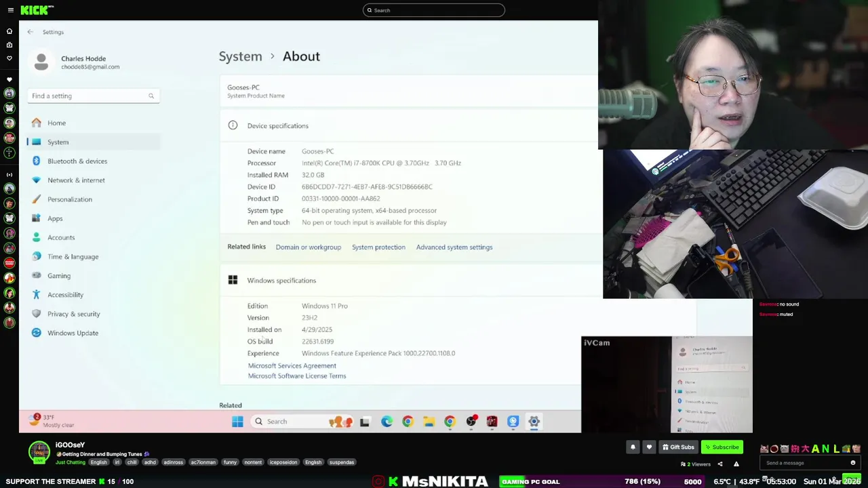Screen dimensions: 868x488
Task: Select the adhd stream tag
Action: point(150,462)
